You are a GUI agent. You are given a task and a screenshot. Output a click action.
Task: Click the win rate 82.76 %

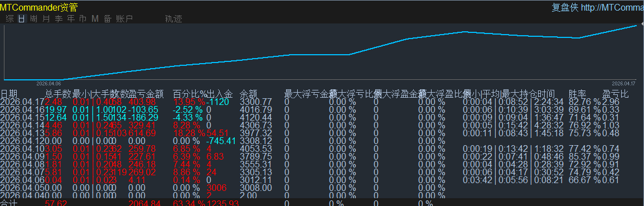(585, 102)
